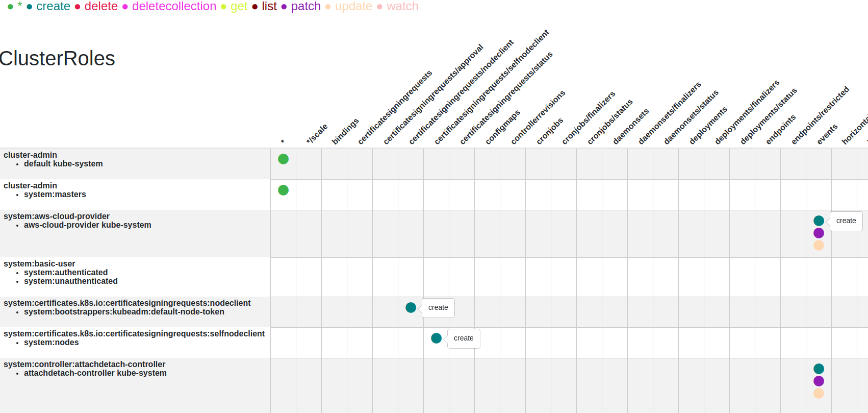Click the deletecollection legend label
868x413 pixels.
tap(174, 6)
